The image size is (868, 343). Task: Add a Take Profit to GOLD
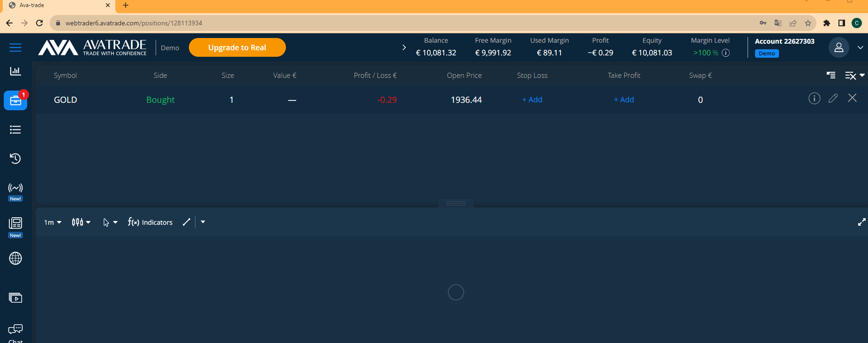(x=624, y=99)
